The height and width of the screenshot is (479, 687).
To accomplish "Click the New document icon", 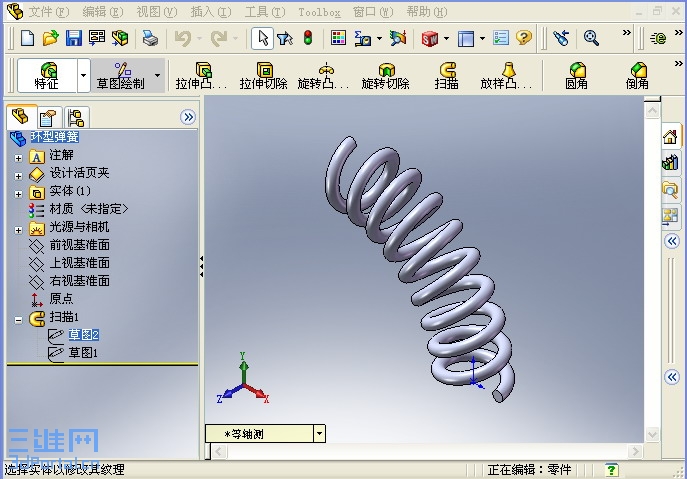I will [x=27, y=38].
